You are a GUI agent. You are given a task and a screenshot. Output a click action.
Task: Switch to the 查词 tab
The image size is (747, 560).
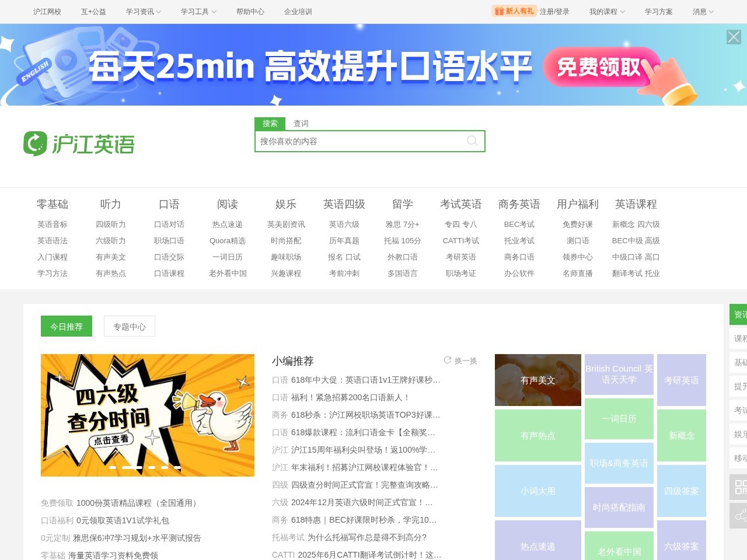click(301, 123)
